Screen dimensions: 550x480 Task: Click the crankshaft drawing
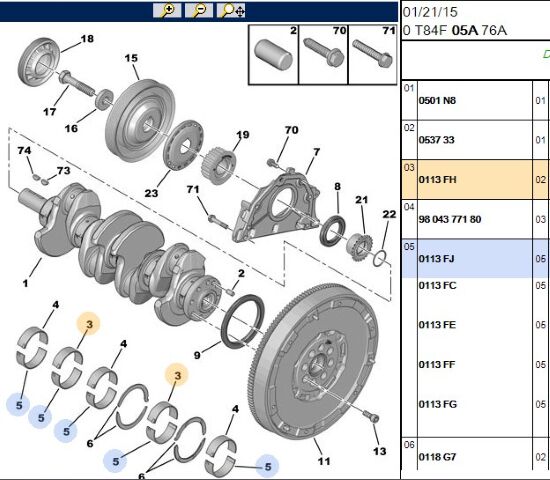tap(119, 253)
